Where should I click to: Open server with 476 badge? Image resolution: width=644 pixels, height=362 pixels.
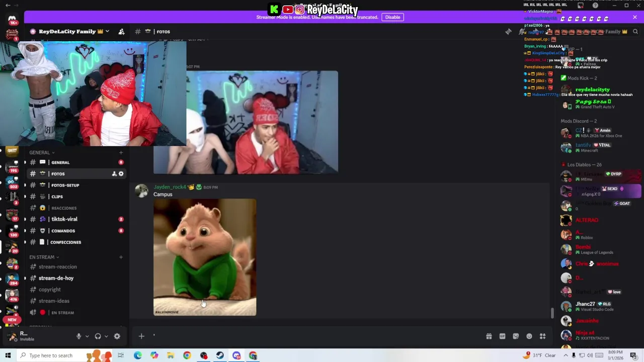pyautogui.click(x=12, y=296)
